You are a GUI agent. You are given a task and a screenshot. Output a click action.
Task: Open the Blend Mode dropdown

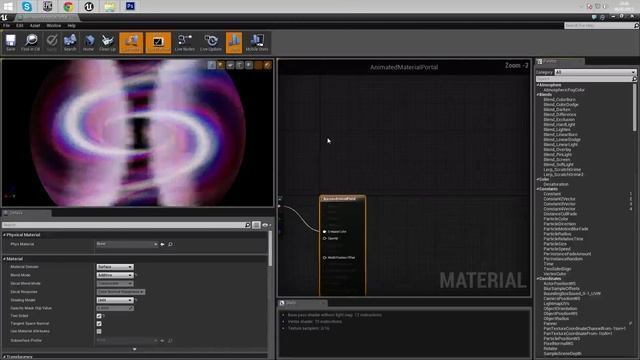tap(115, 275)
